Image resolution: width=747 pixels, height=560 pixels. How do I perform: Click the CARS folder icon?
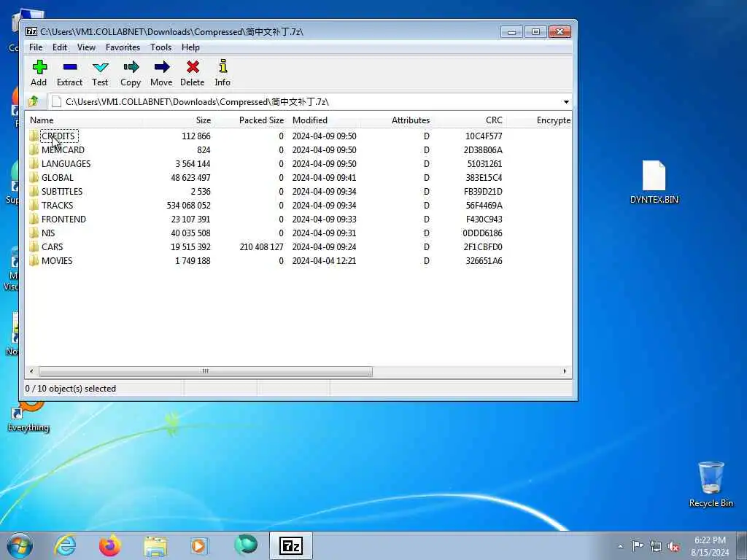tap(34, 246)
